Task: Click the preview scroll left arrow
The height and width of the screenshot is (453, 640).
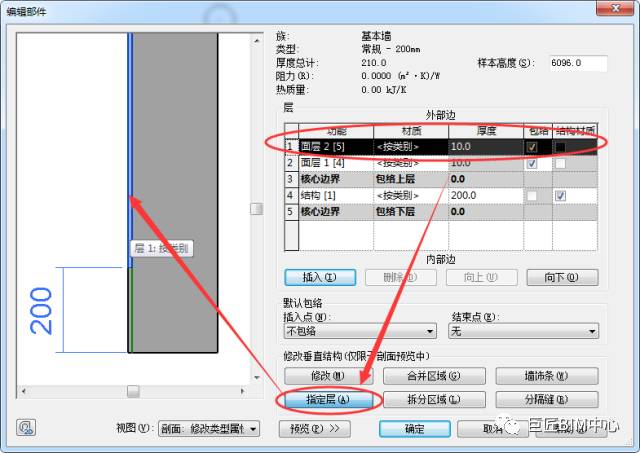Action: tap(24, 391)
